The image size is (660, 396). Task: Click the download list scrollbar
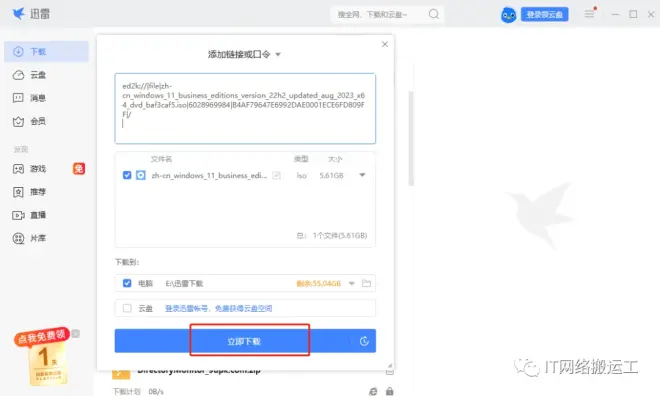click(x=411, y=139)
